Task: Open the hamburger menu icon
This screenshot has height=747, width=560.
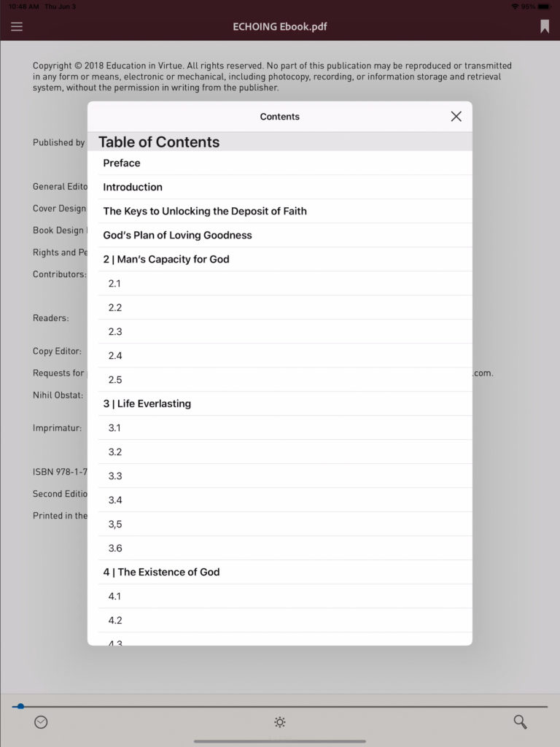Action: click(x=17, y=26)
